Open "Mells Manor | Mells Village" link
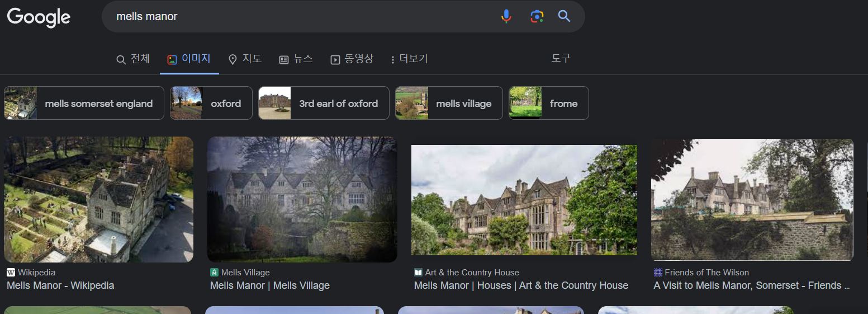Screen dimensions: 868x314 pos(270,285)
